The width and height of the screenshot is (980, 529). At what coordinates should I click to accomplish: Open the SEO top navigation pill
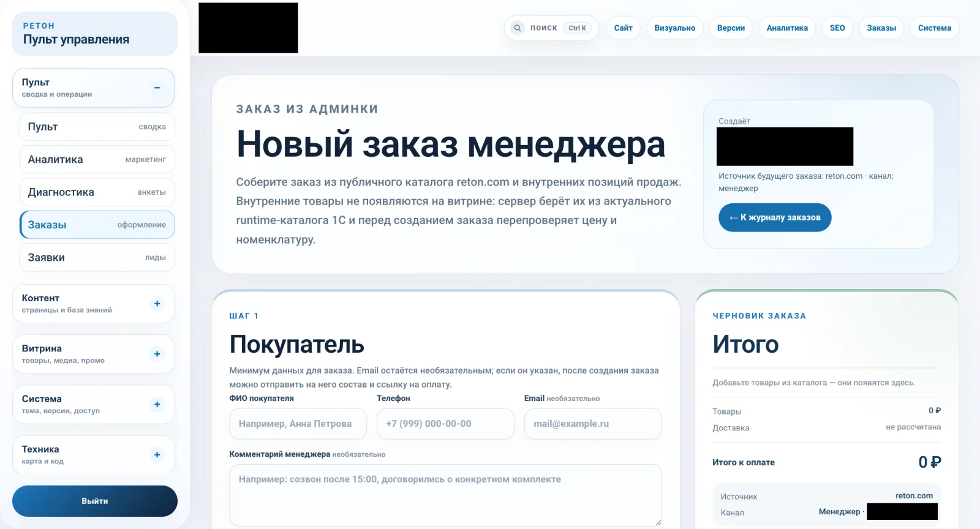837,28
